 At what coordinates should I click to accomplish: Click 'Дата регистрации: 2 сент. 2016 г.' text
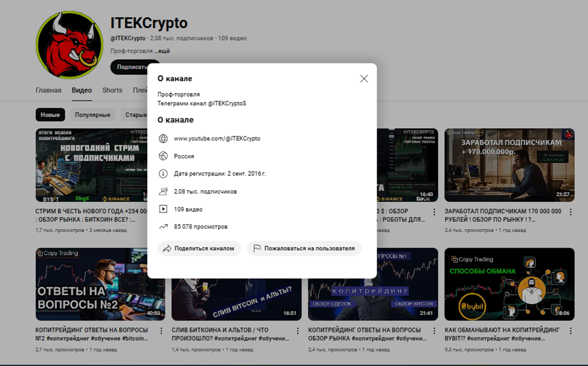click(x=220, y=173)
